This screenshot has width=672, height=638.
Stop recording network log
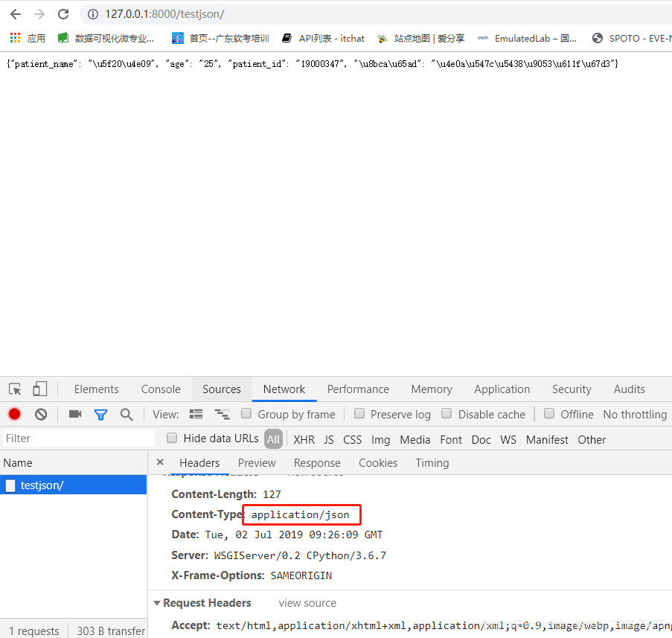pos(15,414)
